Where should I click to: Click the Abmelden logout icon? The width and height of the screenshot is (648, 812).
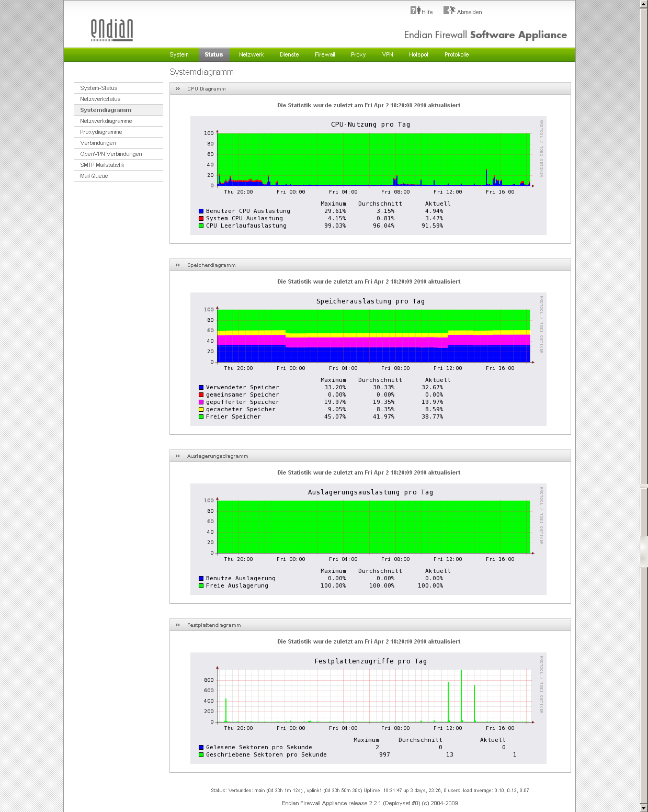(449, 10)
